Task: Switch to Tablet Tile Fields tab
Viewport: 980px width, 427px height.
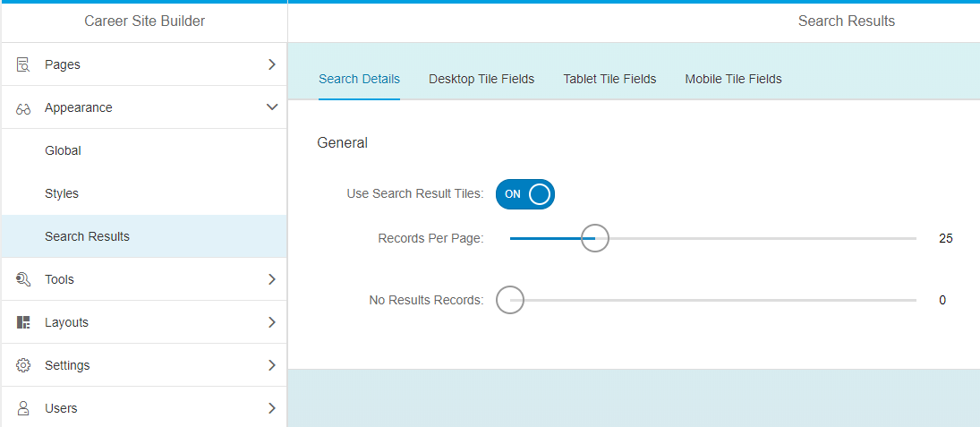Action: tap(609, 79)
